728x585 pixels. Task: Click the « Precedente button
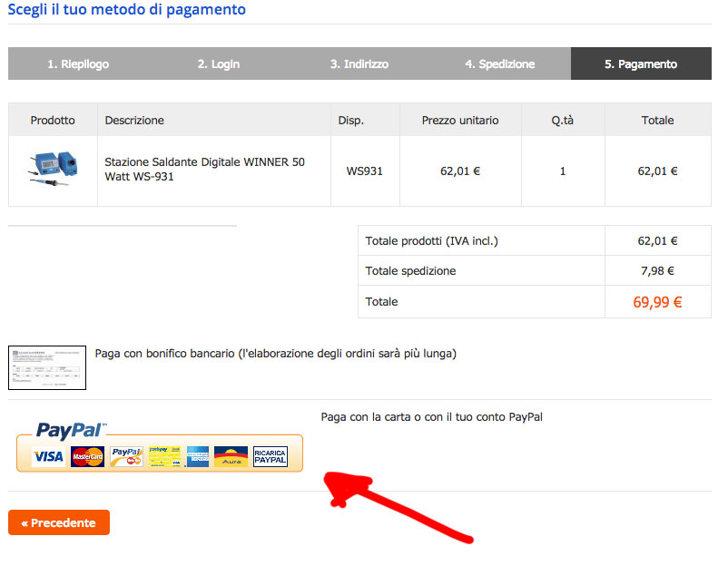(x=59, y=522)
